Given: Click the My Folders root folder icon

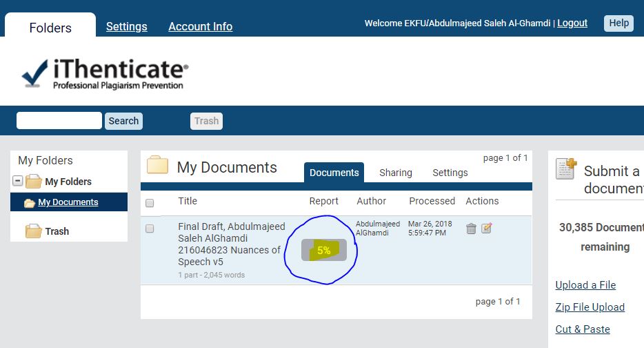Looking at the screenshot, I should coord(33,182).
